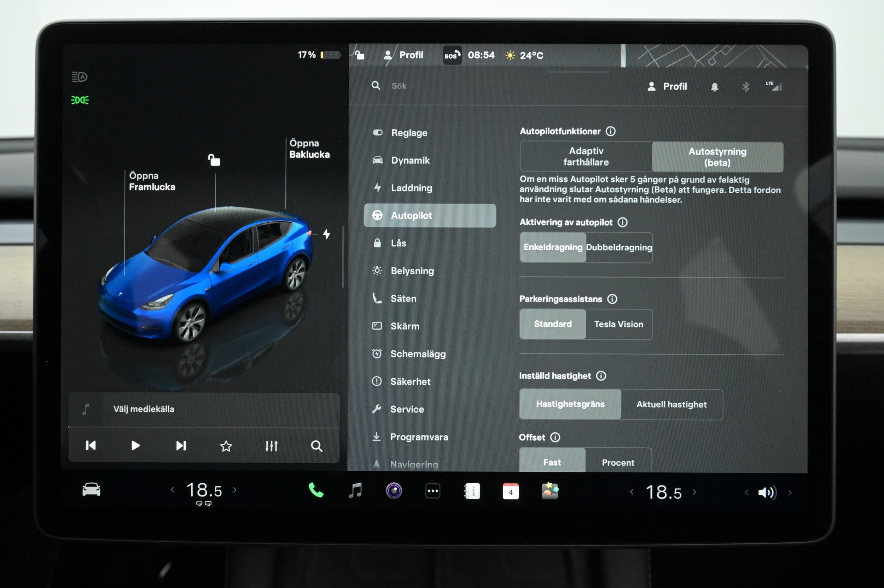The width and height of the screenshot is (884, 588).
Task: Open Laddning settings menu
Action: point(430,188)
